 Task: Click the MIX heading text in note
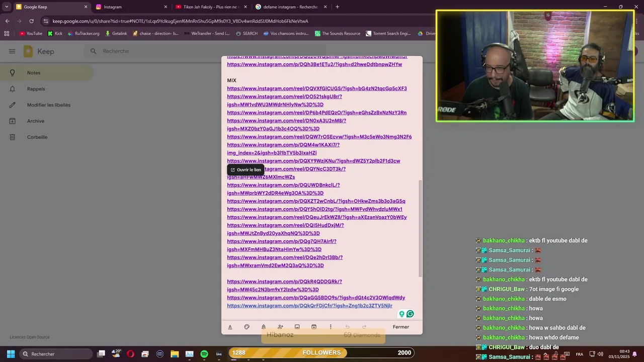[x=231, y=80]
